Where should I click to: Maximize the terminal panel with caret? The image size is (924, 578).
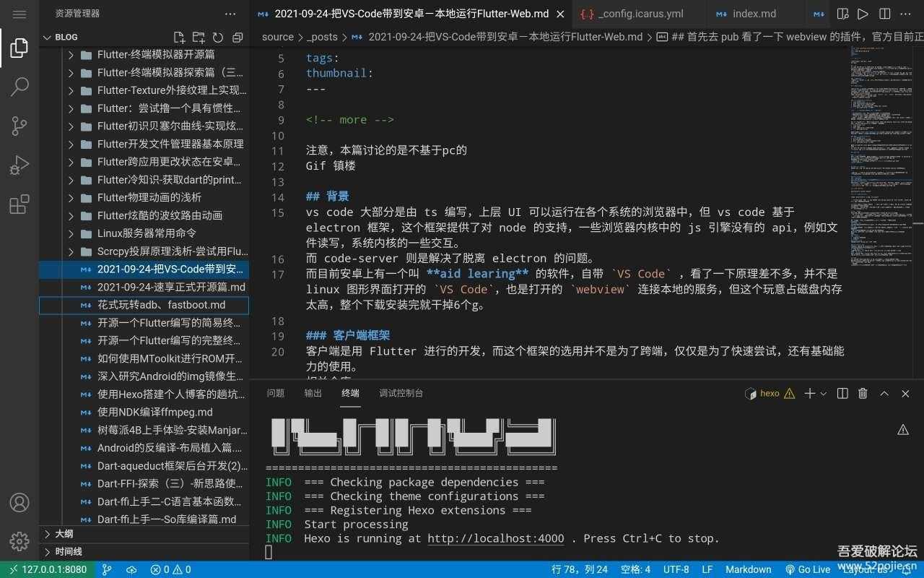884,393
